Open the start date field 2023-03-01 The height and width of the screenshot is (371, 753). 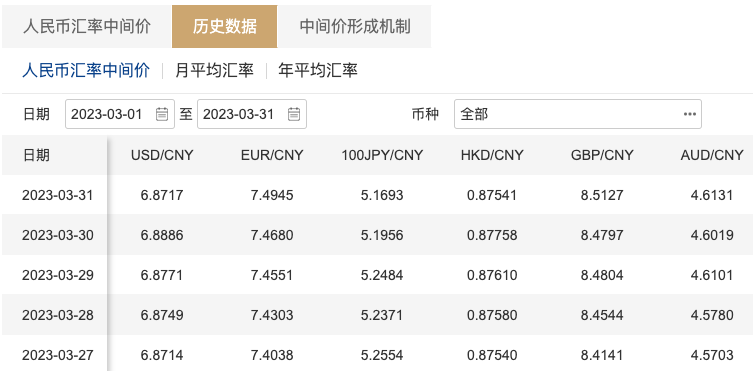pos(120,114)
